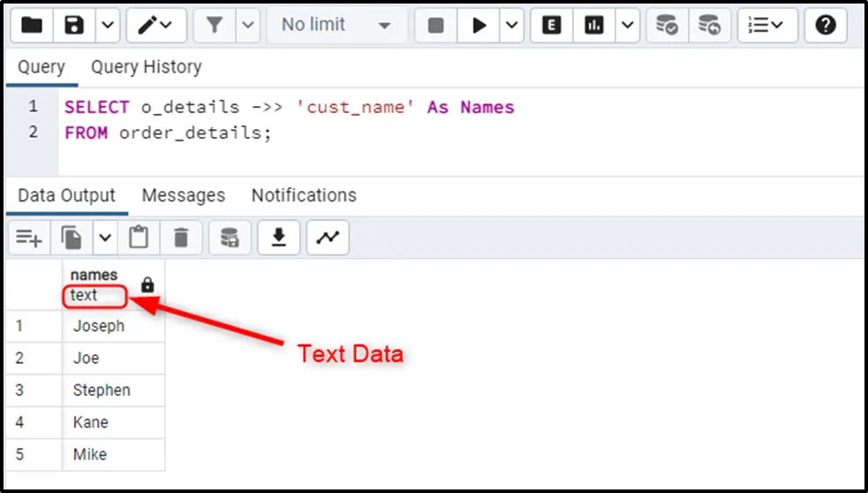This screenshot has width=868, height=493.
Task: Open the Graph Visualiser line chart icon
Action: point(328,238)
